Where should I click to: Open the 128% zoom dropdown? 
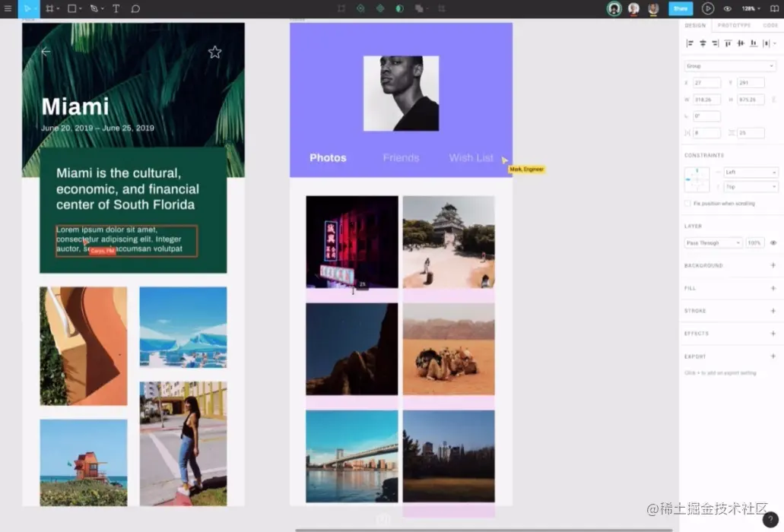[751, 8]
